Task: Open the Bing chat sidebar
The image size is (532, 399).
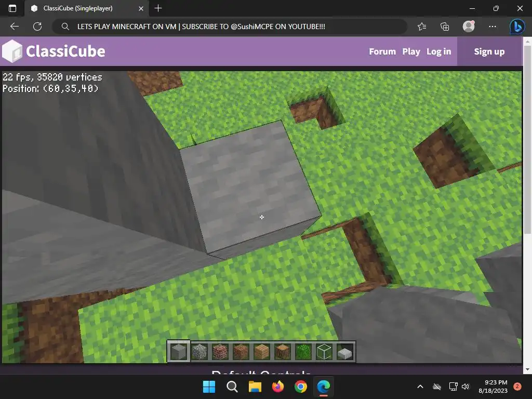Action: point(517,26)
